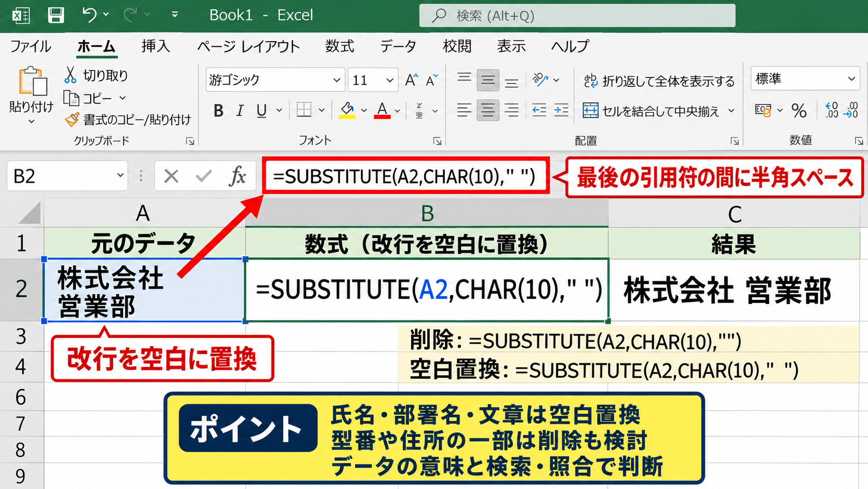Click the formula bar input
The width and height of the screenshot is (868, 489).
coord(406,176)
